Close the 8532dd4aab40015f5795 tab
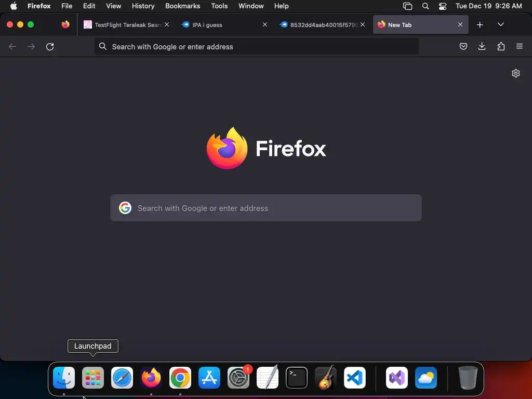The image size is (532, 399). click(363, 24)
